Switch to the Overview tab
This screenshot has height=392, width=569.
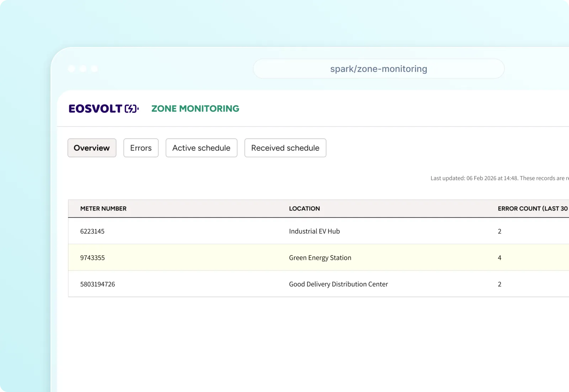tap(92, 148)
